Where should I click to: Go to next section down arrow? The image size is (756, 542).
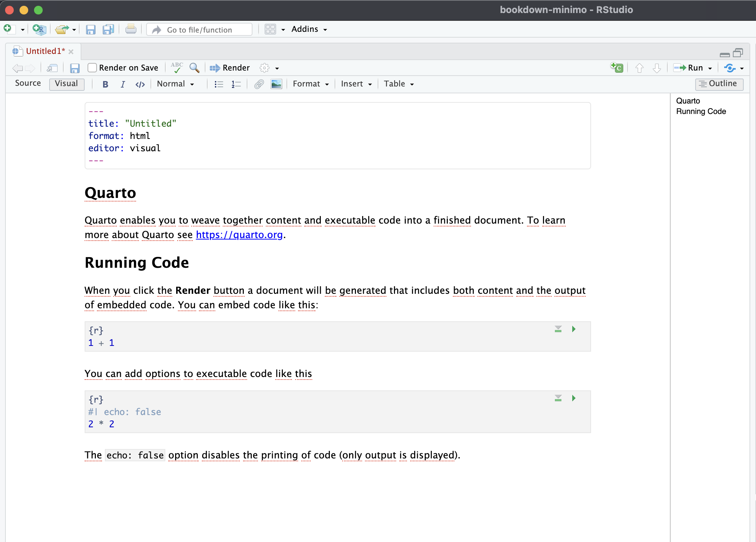point(657,68)
